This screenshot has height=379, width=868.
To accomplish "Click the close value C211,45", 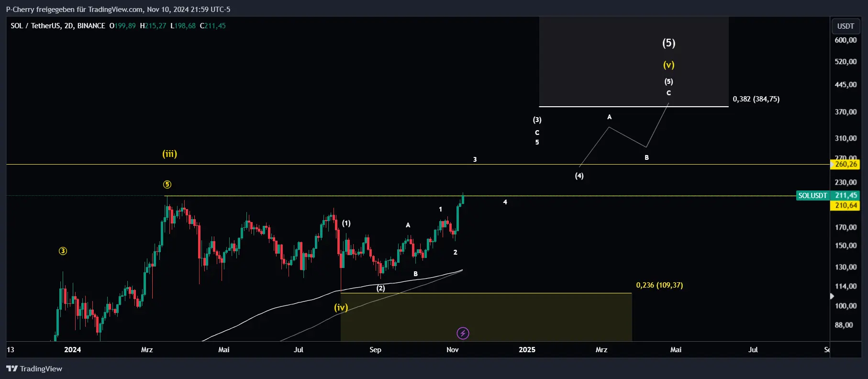I will (213, 26).
